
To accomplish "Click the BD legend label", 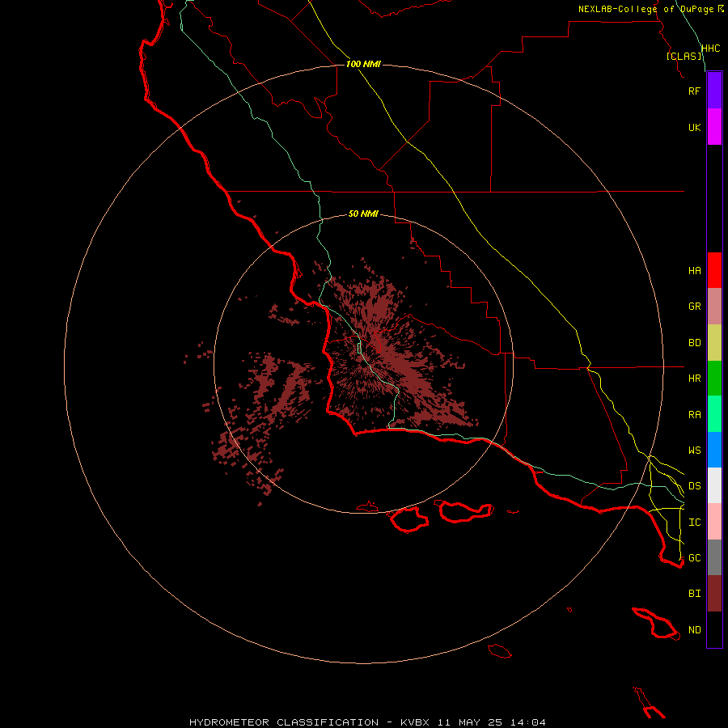I will click(x=694, y=343).
